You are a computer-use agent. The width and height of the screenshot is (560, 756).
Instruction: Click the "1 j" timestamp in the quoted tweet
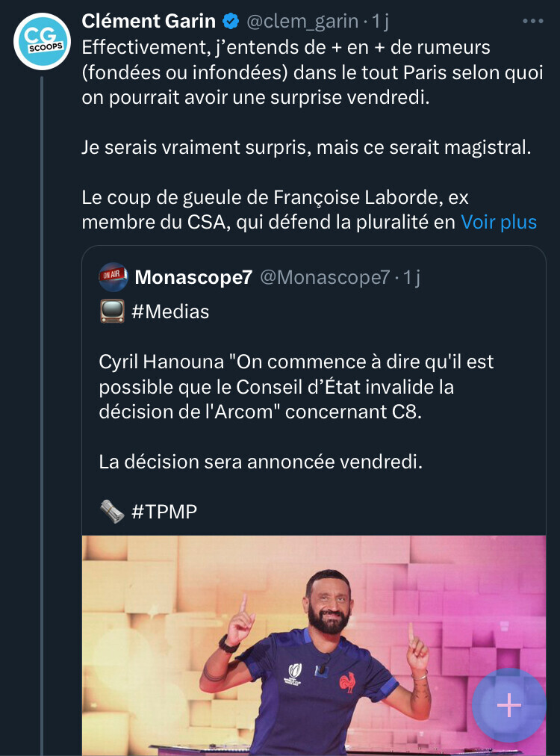tap(411, 278)
